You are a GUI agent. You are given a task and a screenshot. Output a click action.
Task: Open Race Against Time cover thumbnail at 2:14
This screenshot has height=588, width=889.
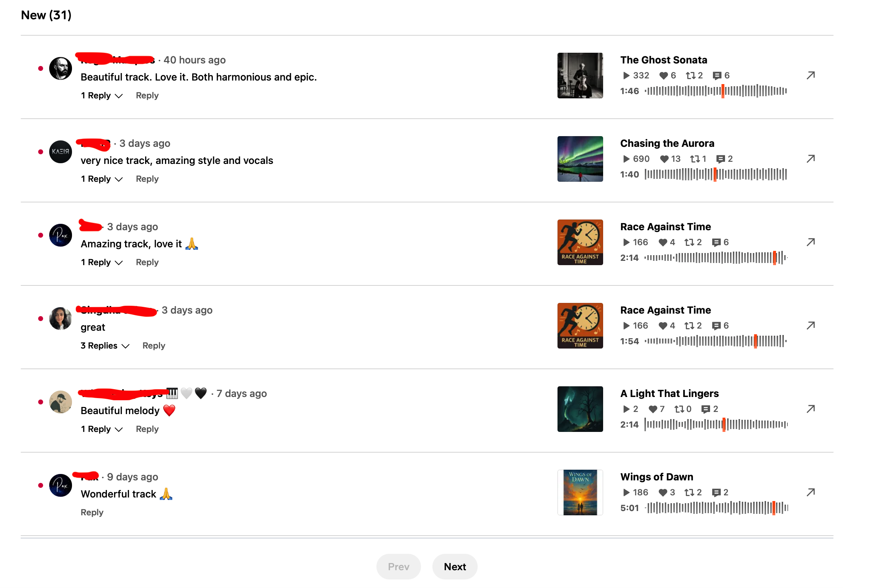(580, 242)
